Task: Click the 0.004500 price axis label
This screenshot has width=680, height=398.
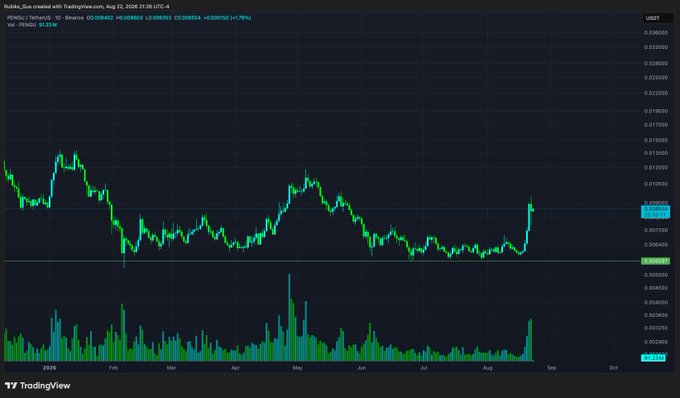Action: [656, 287]
